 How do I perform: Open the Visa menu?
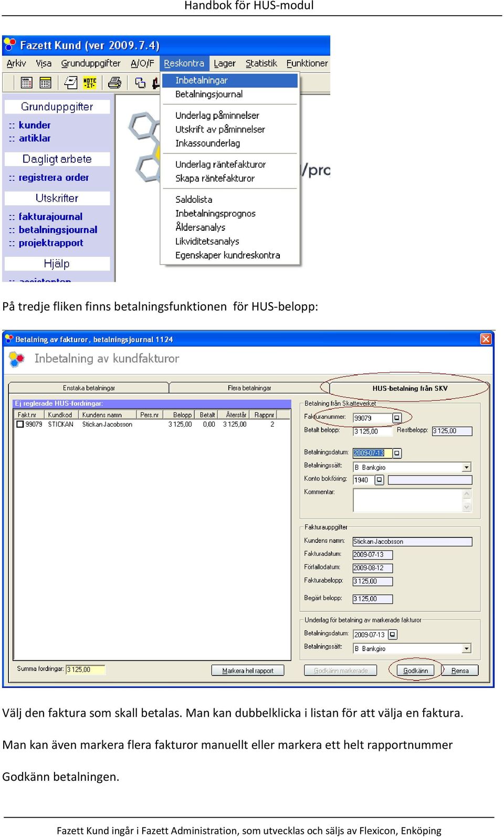(x=44, y=63)
